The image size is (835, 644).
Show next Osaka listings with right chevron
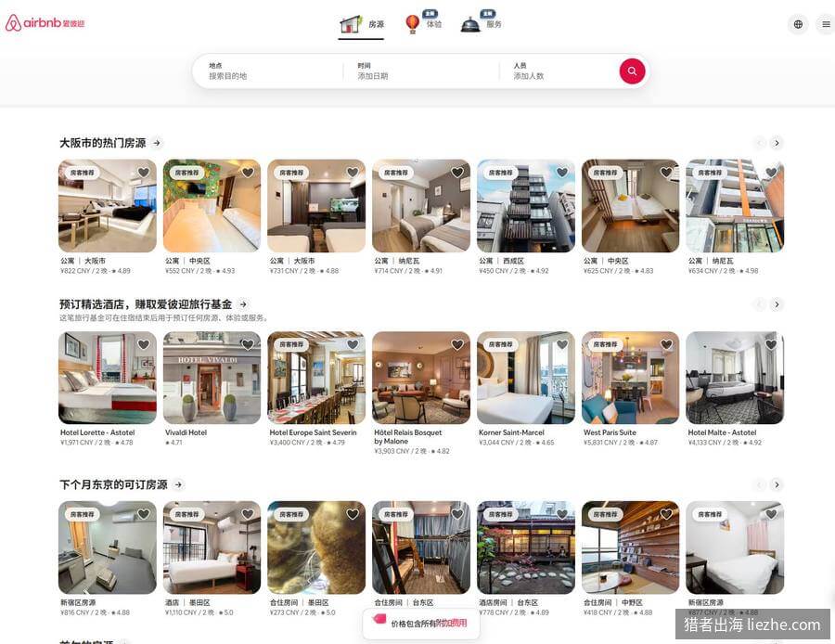[777, 143]
